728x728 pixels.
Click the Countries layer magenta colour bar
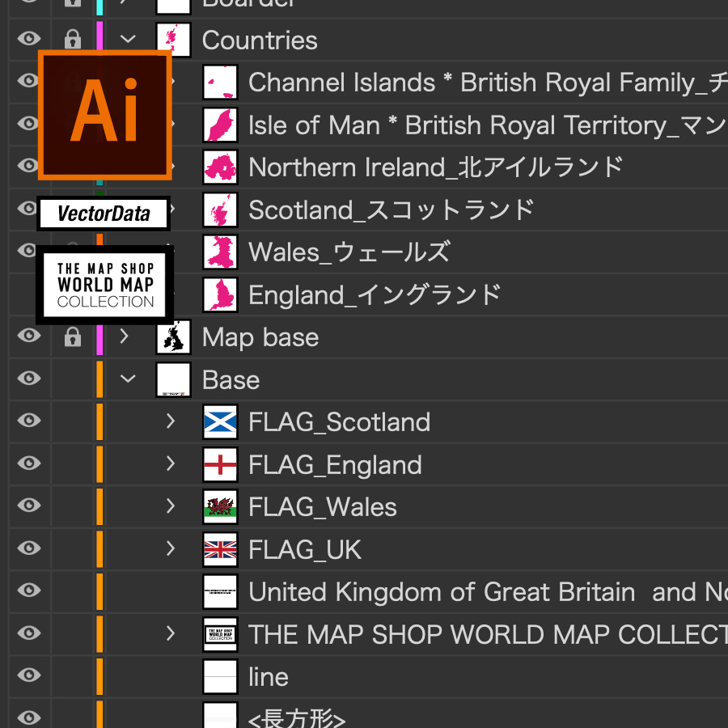point(99,36)
